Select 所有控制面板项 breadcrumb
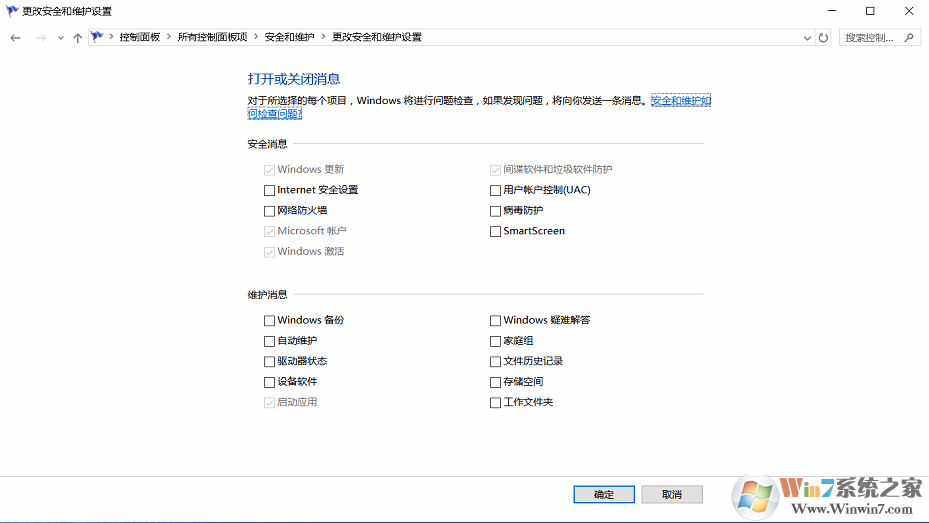The width and height of the screenshot is (929, 523). [x=212, y=37]
